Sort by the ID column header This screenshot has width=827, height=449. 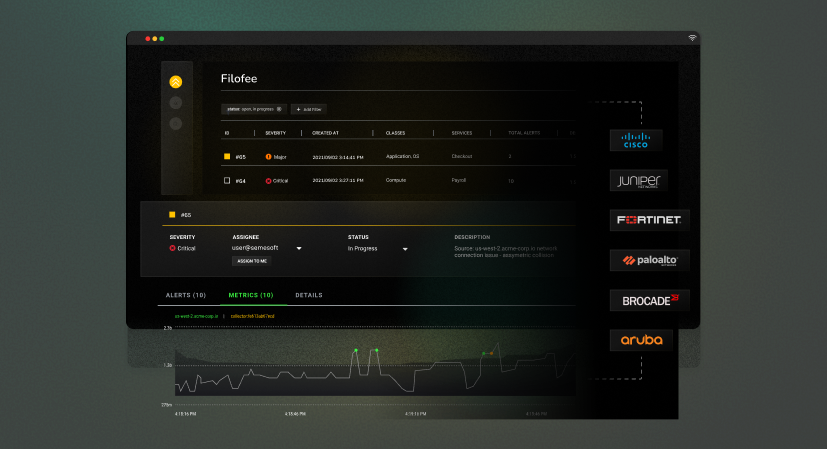tap(227, 133)
